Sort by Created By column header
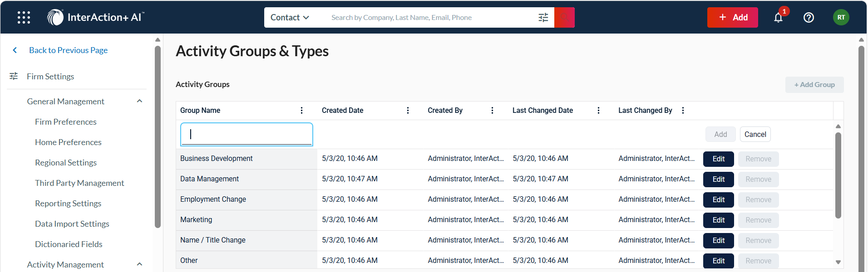868x272 pixels. [445, 110]
